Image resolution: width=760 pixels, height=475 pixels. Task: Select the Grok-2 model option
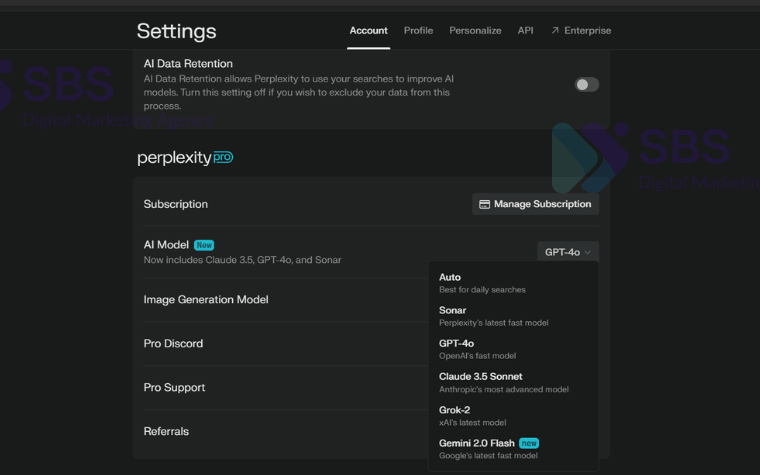coord(513,416)
